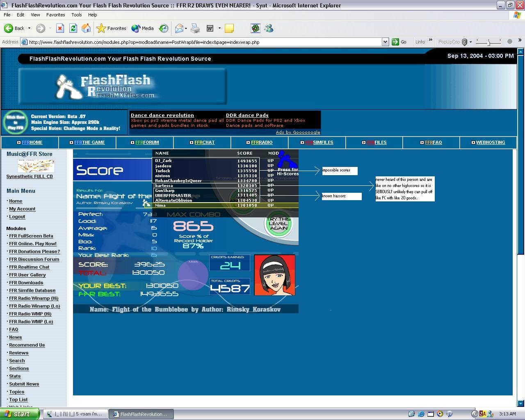525x420 pixels.
Task: Expand the PopUpCop options arrow
Action: coord(470,42)
